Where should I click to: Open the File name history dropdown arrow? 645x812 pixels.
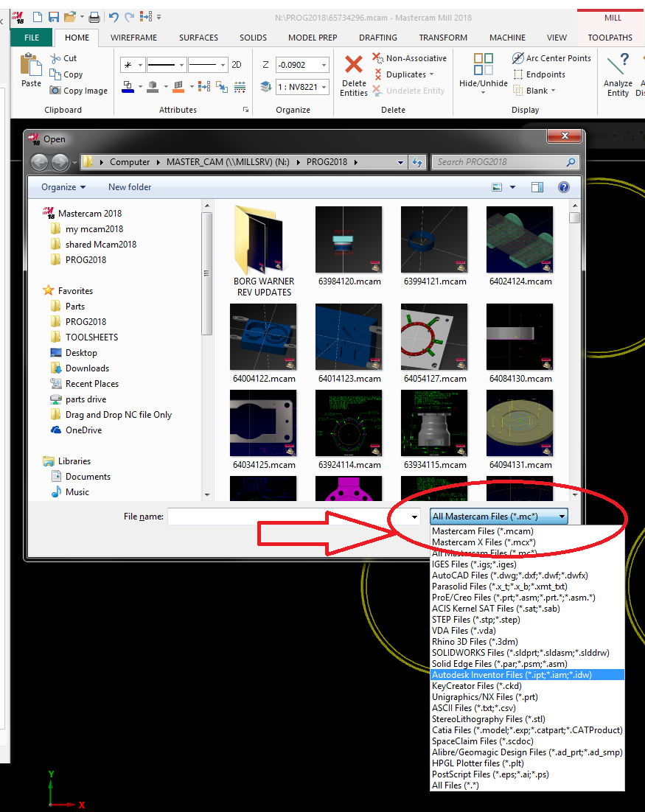pyautogui.click(x=414, y=517)
